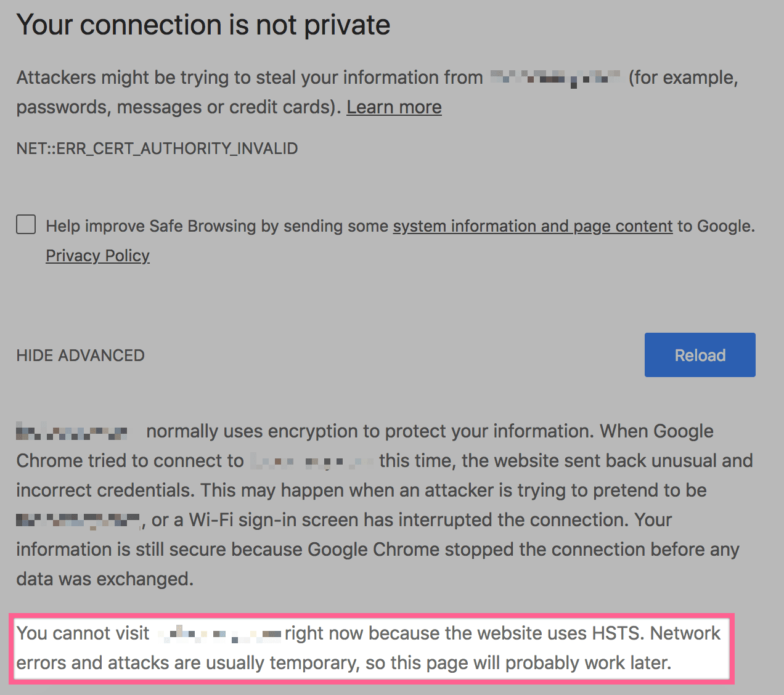
Task: Open system information and page content link
Action: 533,226
